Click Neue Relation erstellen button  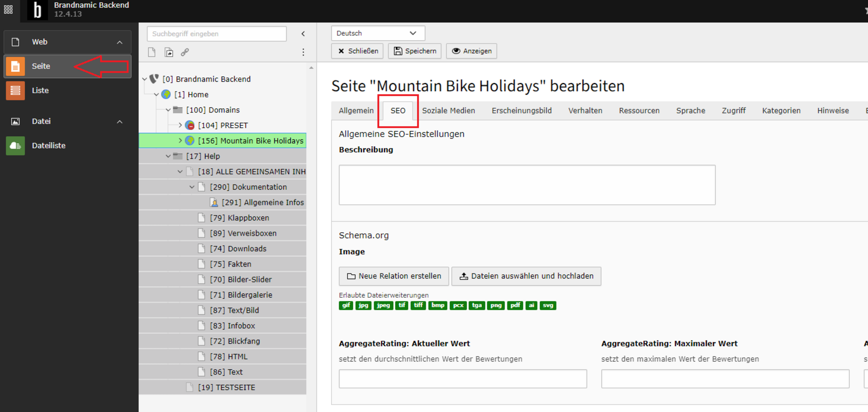394,276
